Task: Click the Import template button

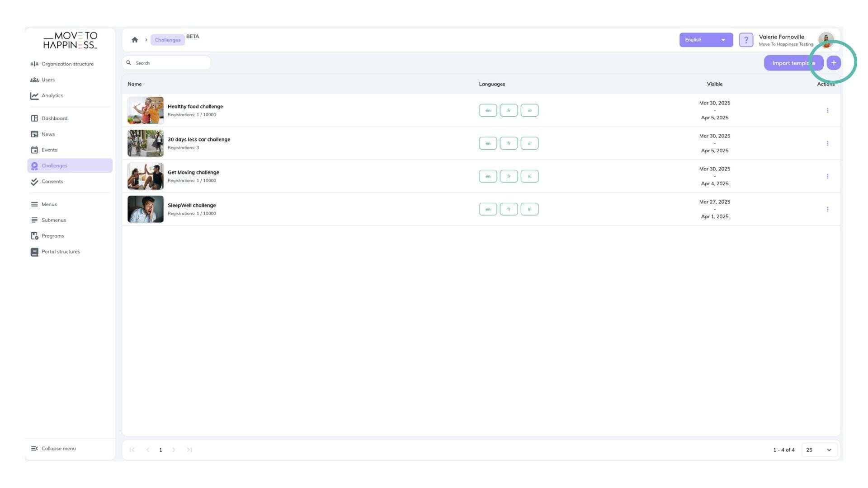Action: (793, 63)
